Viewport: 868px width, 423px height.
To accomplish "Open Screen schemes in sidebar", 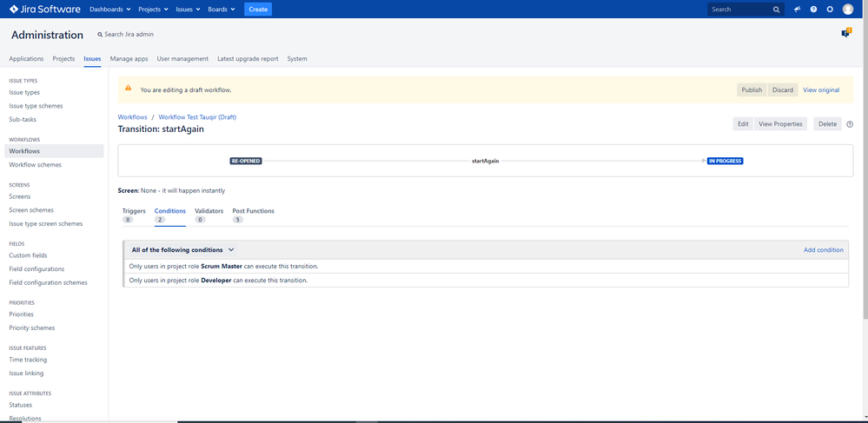I will pyautogui.click(x=31, y=210).
